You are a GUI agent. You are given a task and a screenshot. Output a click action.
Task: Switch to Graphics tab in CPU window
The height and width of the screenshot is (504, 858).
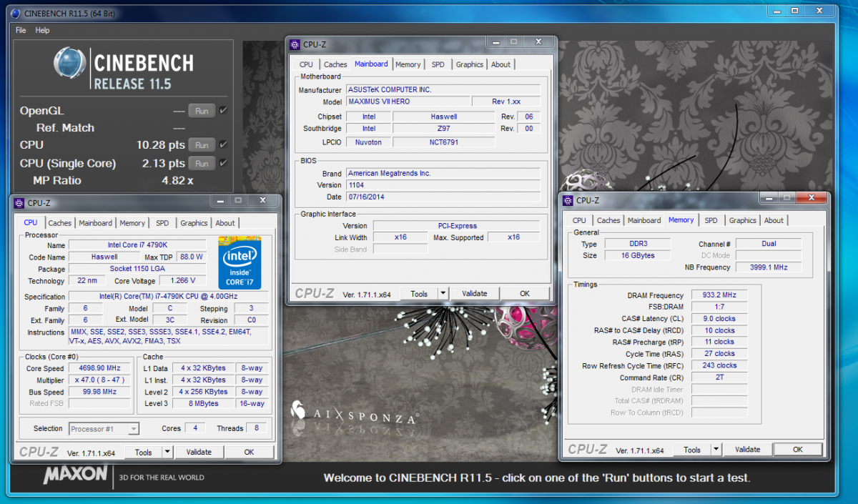point(194,223)
